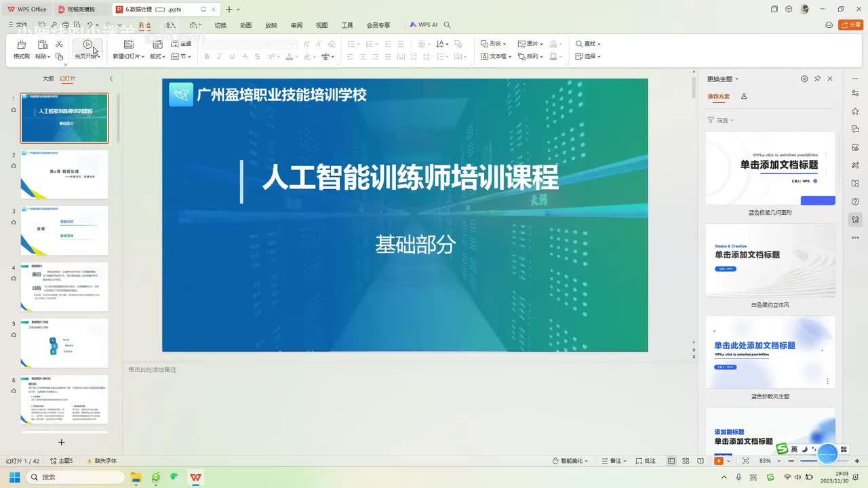Image resolution: width=868 pixels, height=488 pixels.
Task: Click the Copy icon below scissors
Action: [59, 56]
